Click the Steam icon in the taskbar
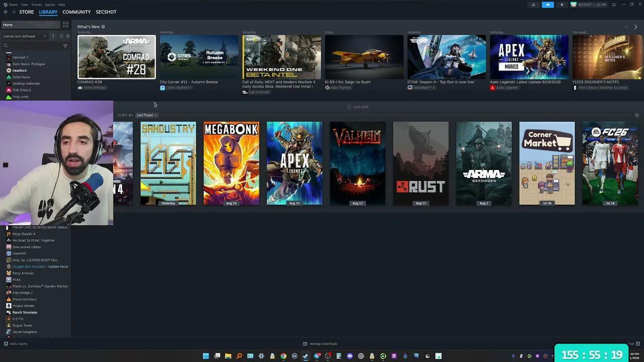This screenshot has height=362, width=644. [x=305, y=356]
